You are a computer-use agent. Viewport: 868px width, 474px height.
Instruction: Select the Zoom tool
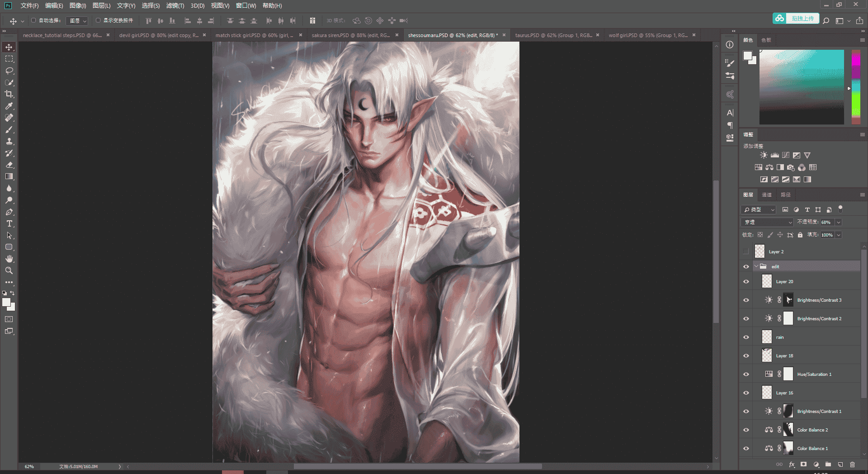click(9, 270)
